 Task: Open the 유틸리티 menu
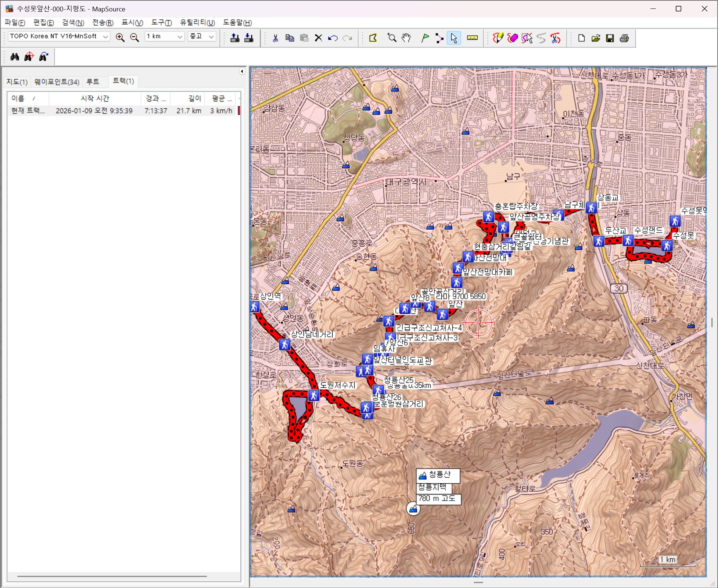click(x=197, y=22)
